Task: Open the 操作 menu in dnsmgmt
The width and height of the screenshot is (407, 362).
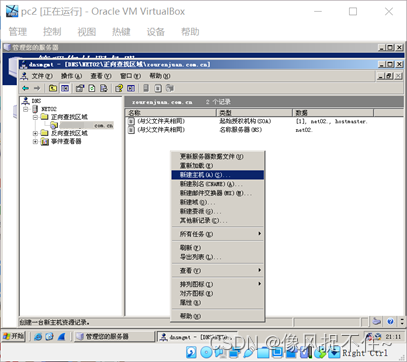Action: click(x=71, y=76)
